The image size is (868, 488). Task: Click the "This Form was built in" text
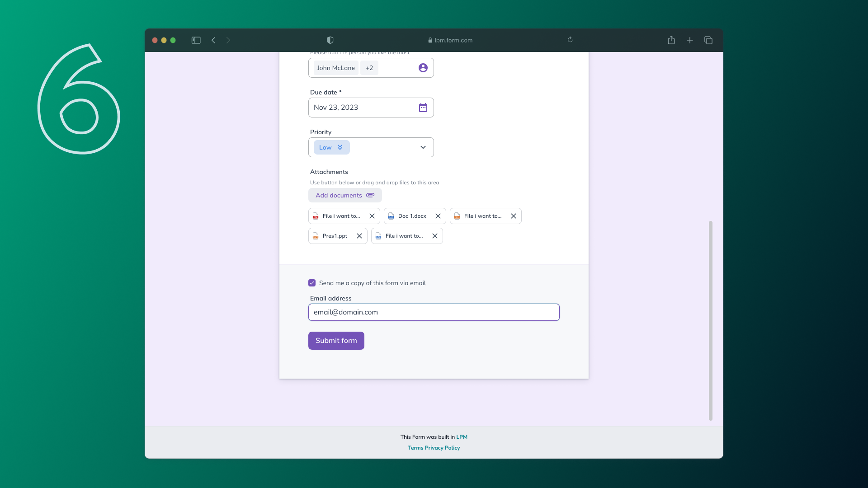click(428, 437)
